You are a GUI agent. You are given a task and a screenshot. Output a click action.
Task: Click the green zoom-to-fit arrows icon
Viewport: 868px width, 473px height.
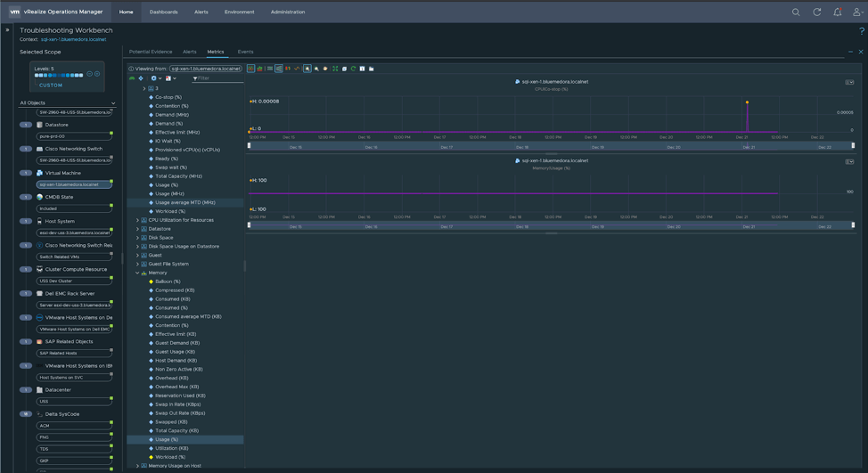[335, 69]
